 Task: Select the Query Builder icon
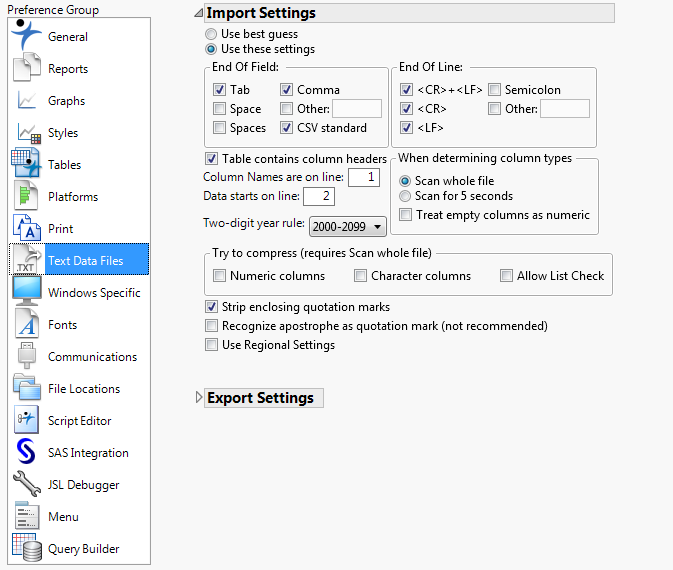(26, 549)
